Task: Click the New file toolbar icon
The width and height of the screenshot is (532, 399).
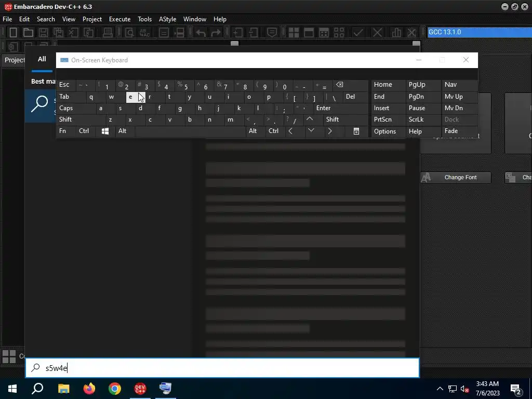Action: coord(13,33)
